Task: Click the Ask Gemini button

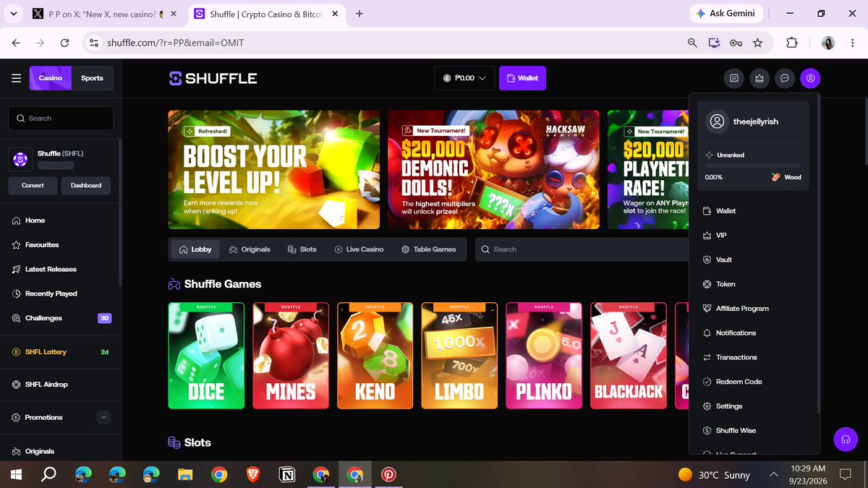Action: coord(726,13)
